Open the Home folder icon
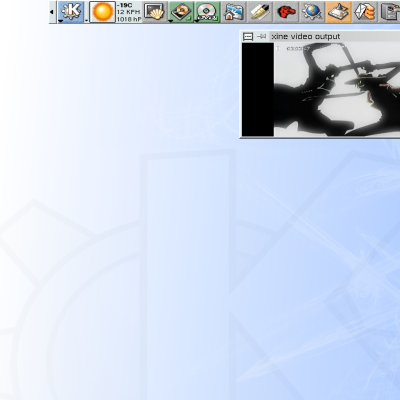The image size is (400, 400). [233, 12]
